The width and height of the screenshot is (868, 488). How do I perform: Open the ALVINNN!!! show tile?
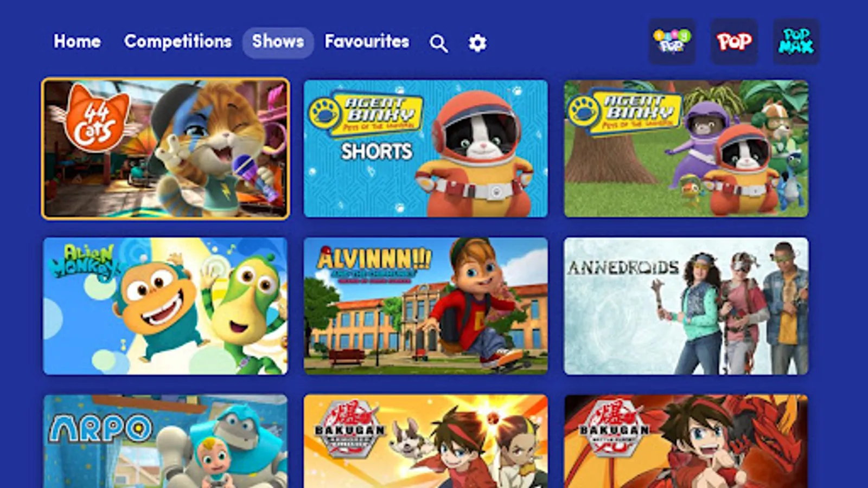tap(426, 306)
